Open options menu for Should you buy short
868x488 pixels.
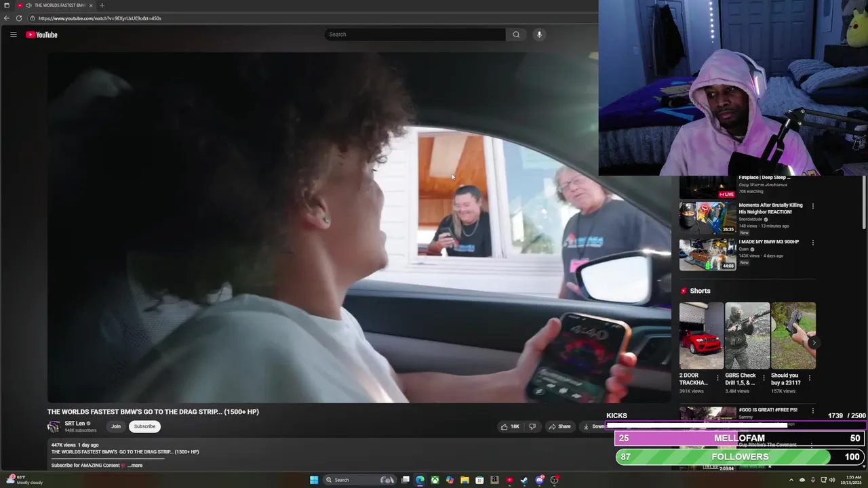pos(810,378)
